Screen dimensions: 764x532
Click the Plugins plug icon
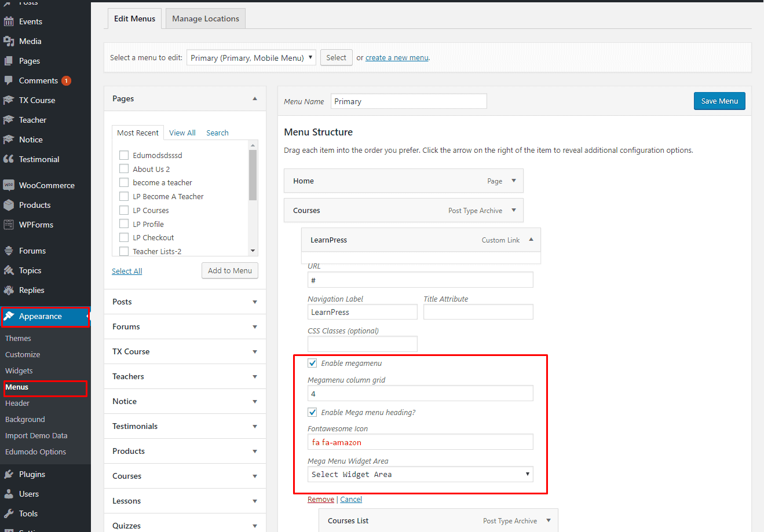tap(9, 474)
